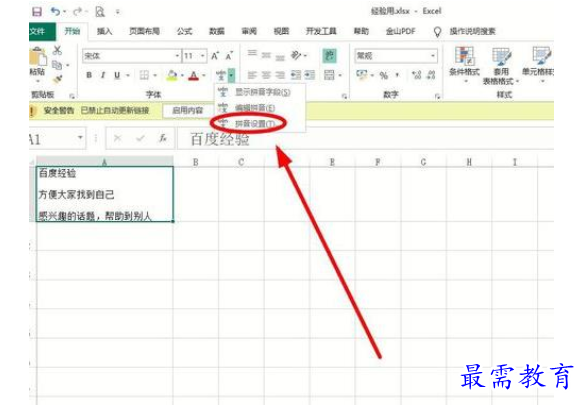
Task: Click the Comma Style icon
Action: (x=398, y=75)
